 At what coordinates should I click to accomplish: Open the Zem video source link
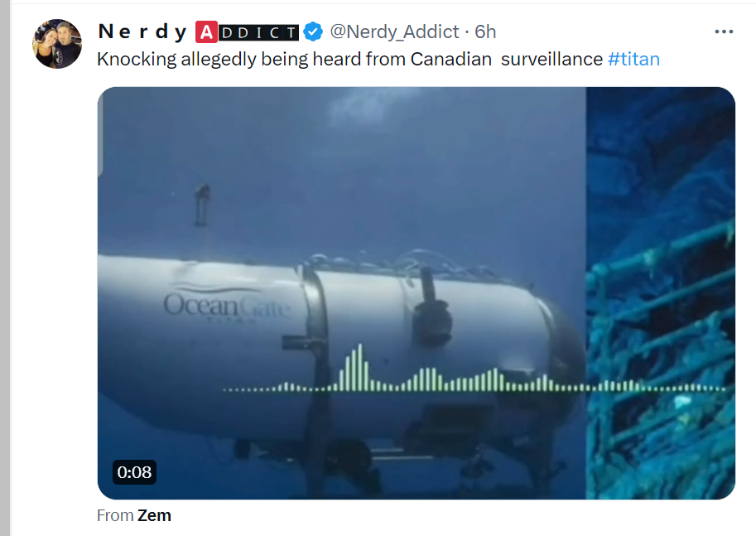coord(154,515)
